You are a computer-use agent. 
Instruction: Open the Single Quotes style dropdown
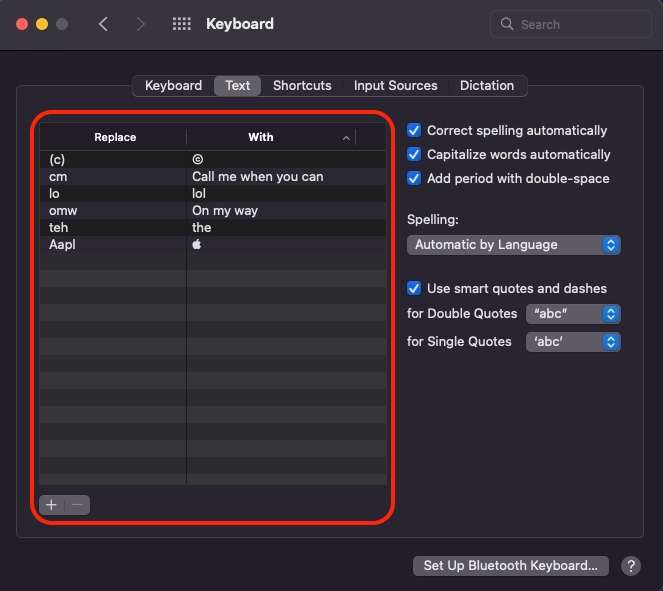click(x=573, y=342)
